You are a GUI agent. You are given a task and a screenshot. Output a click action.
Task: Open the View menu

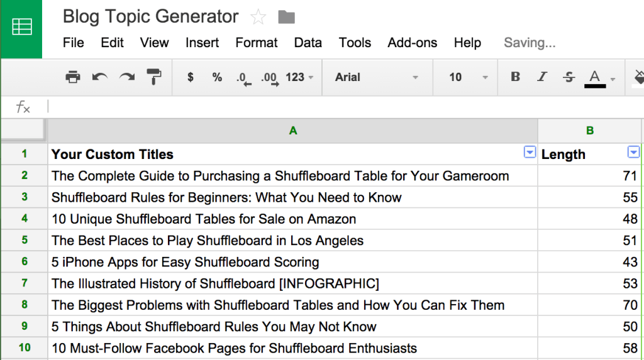(154, 43)
